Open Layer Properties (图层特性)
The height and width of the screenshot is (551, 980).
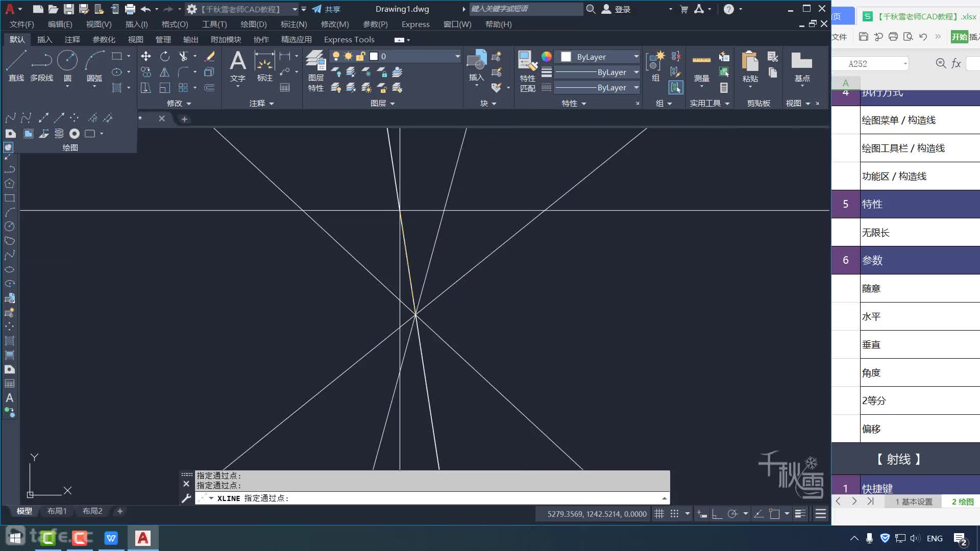(315, 70)
